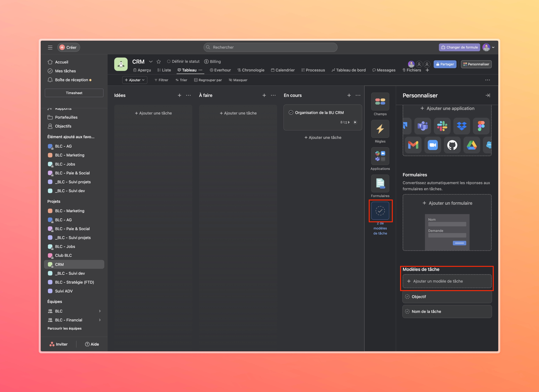This screenshot has height=392, width=539.
Task: Set the project status via Définir le statut
Action: (x=183, y=61)
